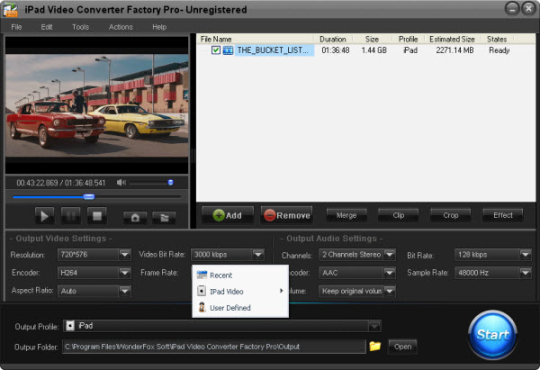Click the 1.44 GB size cell
The image size is (540, 370).
[374, 50]
